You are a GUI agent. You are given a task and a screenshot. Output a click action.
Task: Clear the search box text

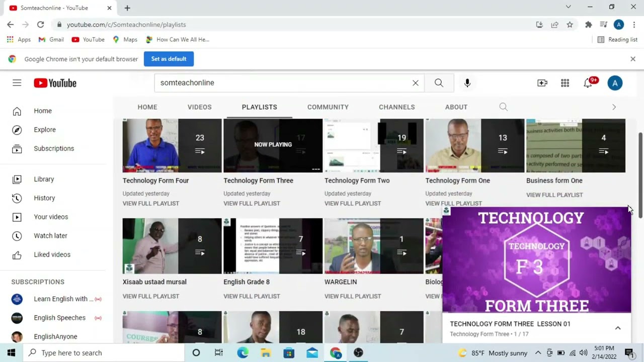click(x=416, y=83)
